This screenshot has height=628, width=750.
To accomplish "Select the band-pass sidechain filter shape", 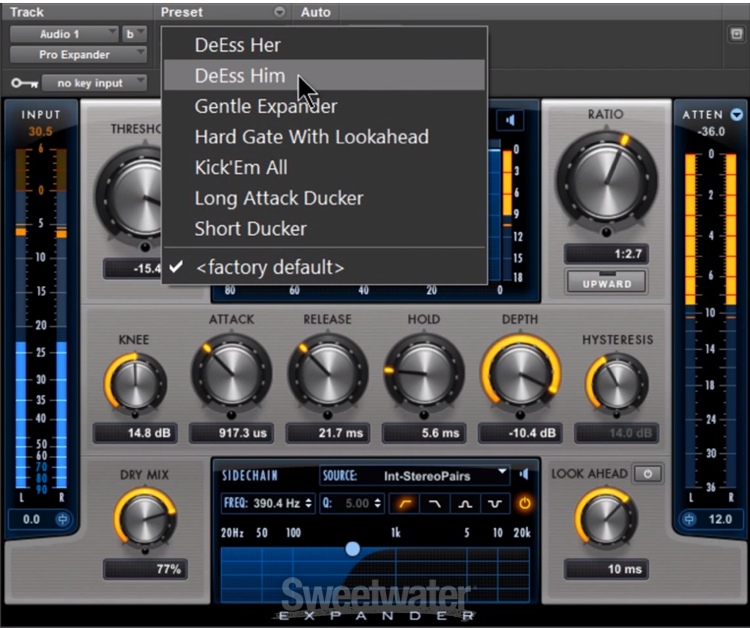I will (x=465, y=503).
